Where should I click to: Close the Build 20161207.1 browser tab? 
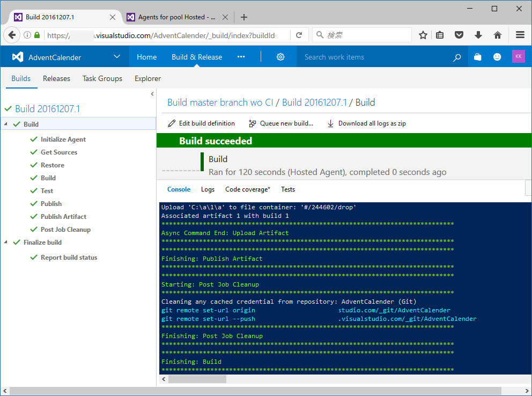point(113,17)
